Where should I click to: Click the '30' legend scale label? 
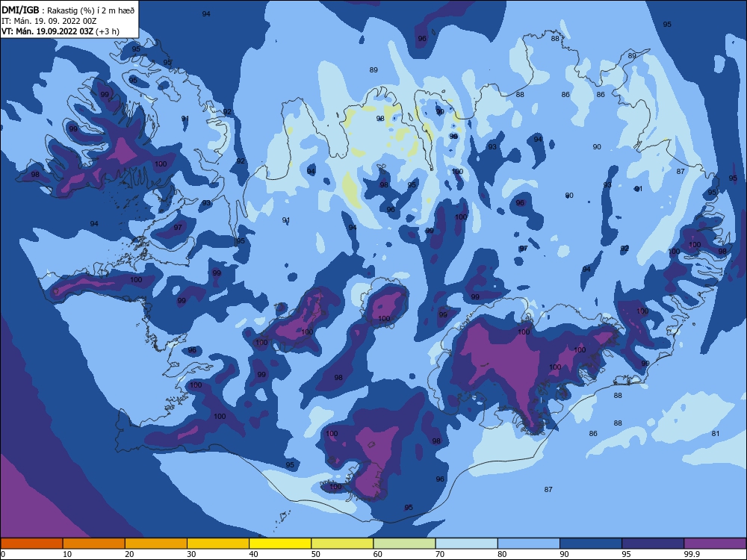191,554
